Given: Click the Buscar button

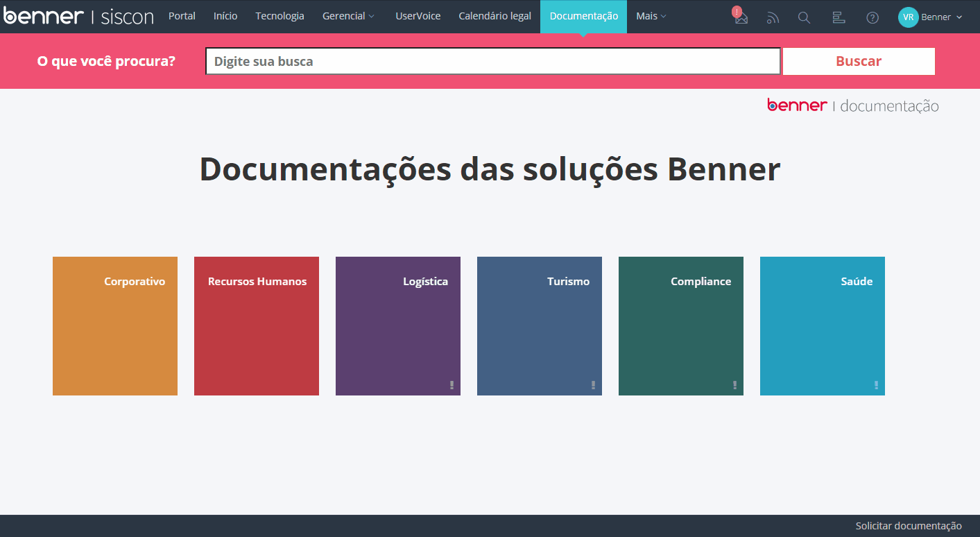Looking at the screenshot, I should pos(859,61).
